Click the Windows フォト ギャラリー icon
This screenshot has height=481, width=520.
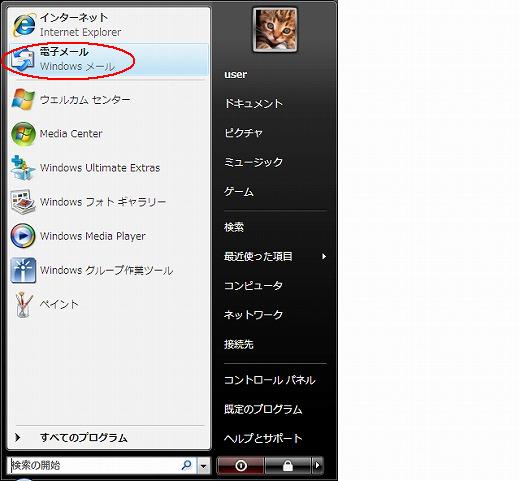(x=23, y=202)
